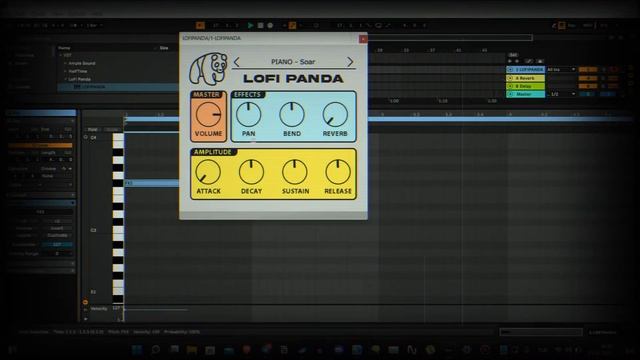Open the All Ins input dropdown

tap(561, 70)
